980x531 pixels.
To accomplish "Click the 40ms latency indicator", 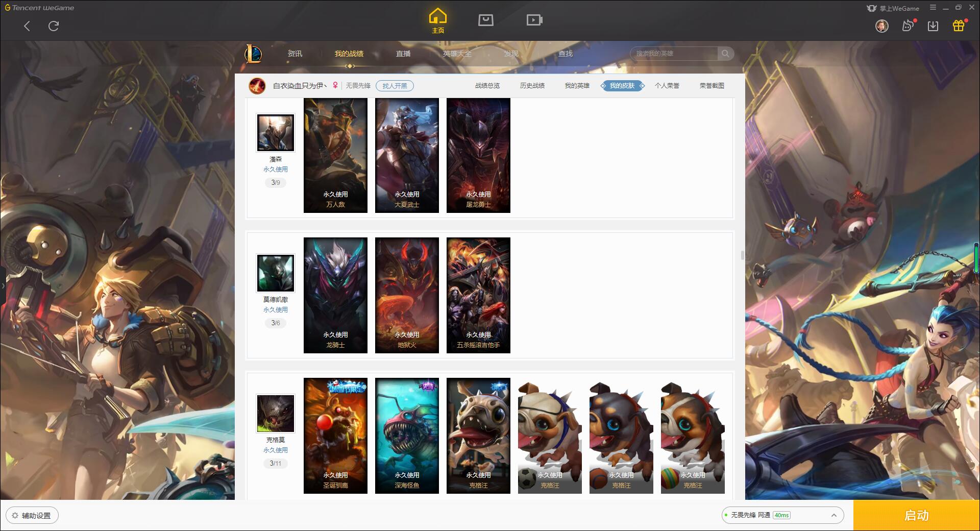I will point(781,515).
